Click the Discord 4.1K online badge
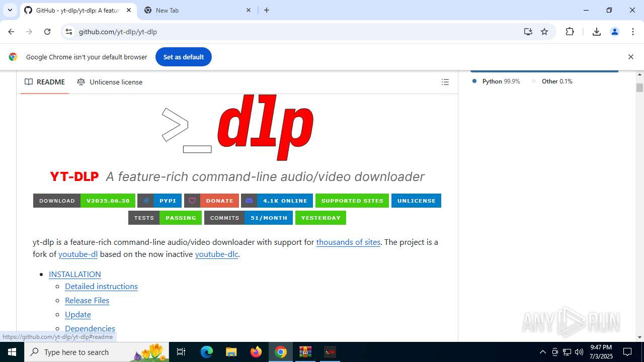This screenshot has height=362, width=644. (277, 201)
